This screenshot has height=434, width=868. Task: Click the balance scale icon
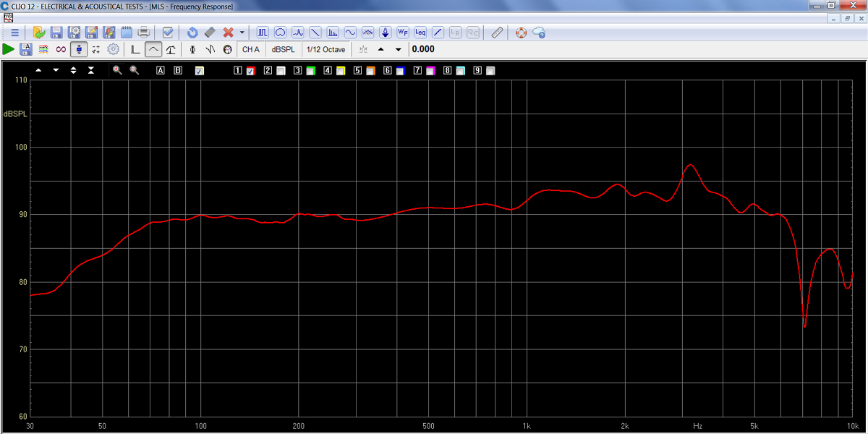coord(170,49)
